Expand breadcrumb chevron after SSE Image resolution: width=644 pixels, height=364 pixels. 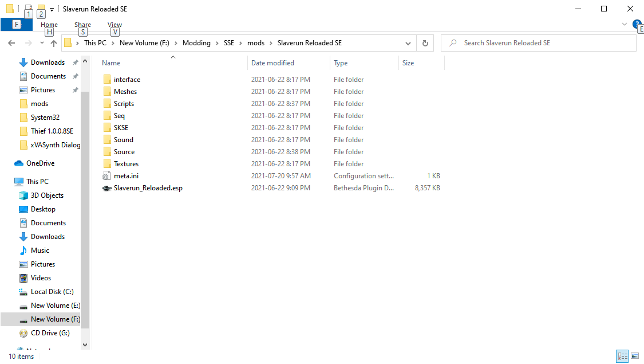tap(240, 43)
